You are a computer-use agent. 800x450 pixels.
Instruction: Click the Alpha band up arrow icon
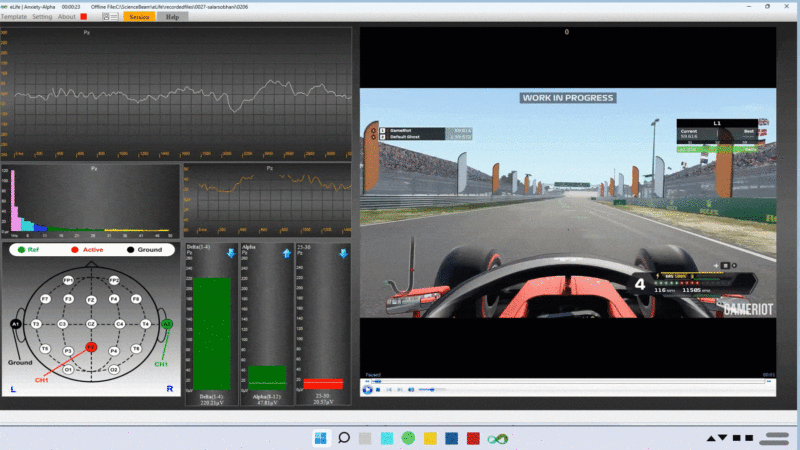(287, 254)
